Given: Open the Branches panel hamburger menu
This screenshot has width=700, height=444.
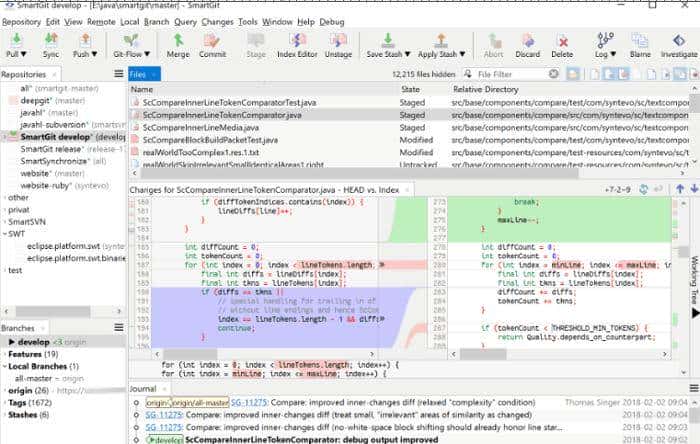Looking at the screenshot, I should coord(118,327).
